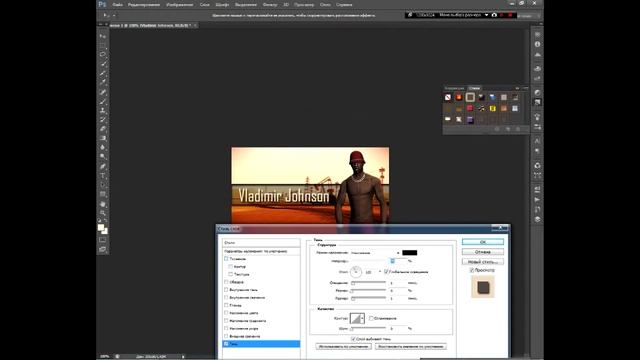
Task: Click Восстановить значения по умолчанию button
Action: coord(411,347)
